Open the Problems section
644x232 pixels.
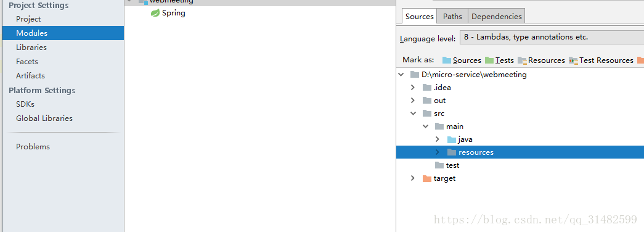[33, 147]
